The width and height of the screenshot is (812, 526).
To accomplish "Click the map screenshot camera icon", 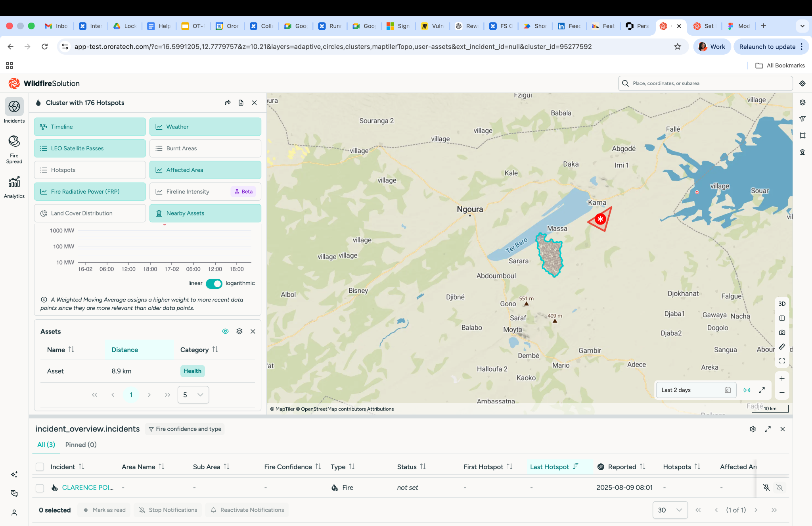I will (782, 332).
